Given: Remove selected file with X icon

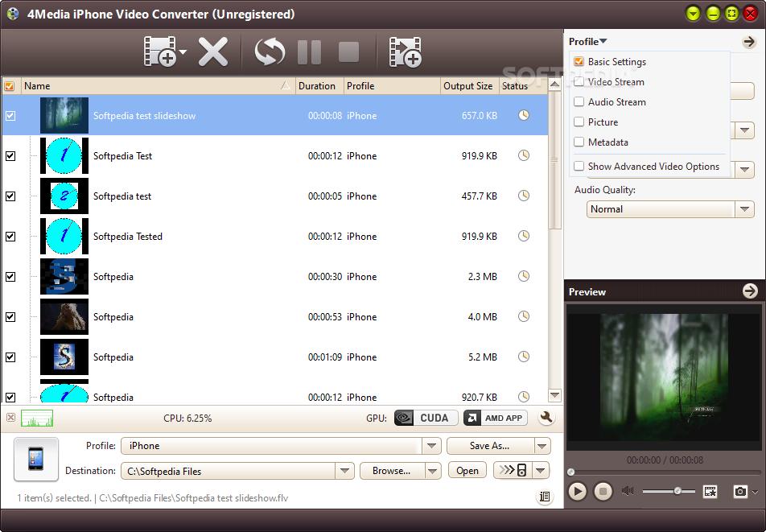Looking at the screenshot, I should (x=213, y=52).
